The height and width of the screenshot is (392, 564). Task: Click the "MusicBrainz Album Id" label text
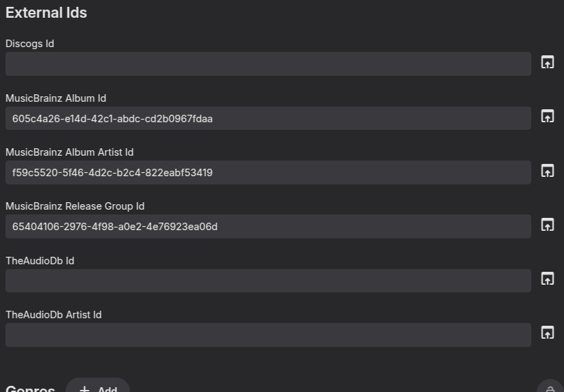tap(55, 98)
